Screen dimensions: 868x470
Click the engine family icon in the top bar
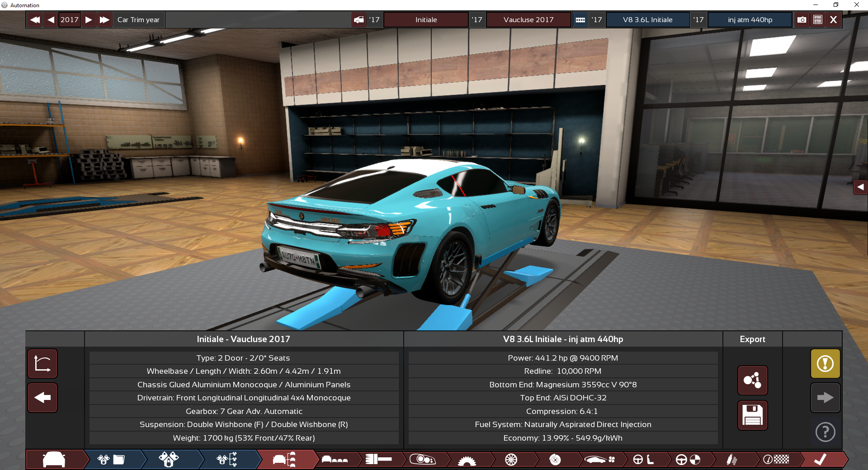click(580, 20)
